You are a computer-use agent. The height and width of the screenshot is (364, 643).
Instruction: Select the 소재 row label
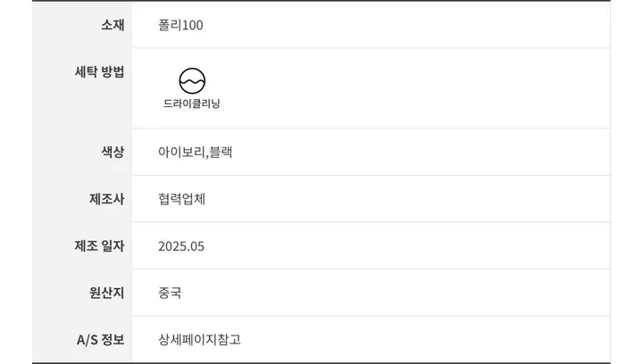(113, 25)
